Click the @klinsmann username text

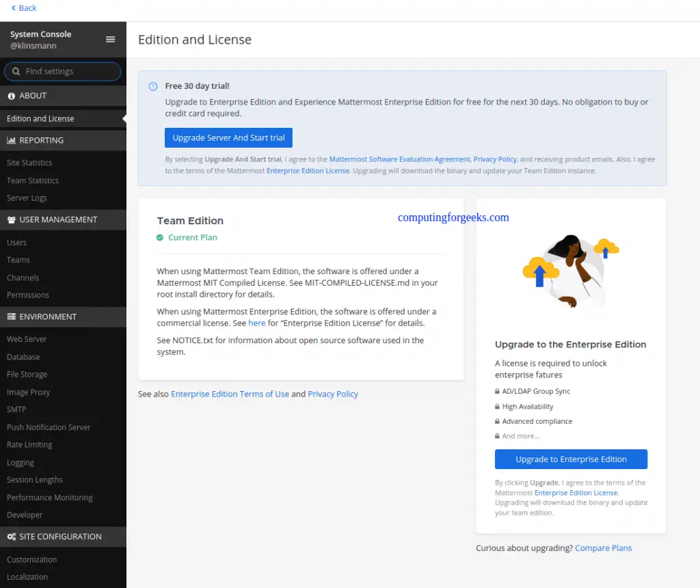pos(33,46)
